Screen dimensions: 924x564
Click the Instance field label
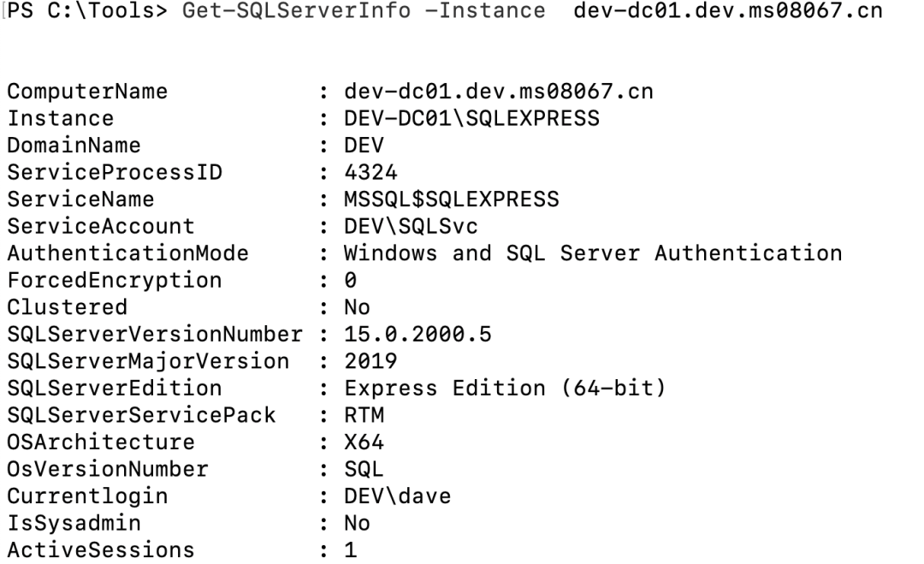[61, 118]
